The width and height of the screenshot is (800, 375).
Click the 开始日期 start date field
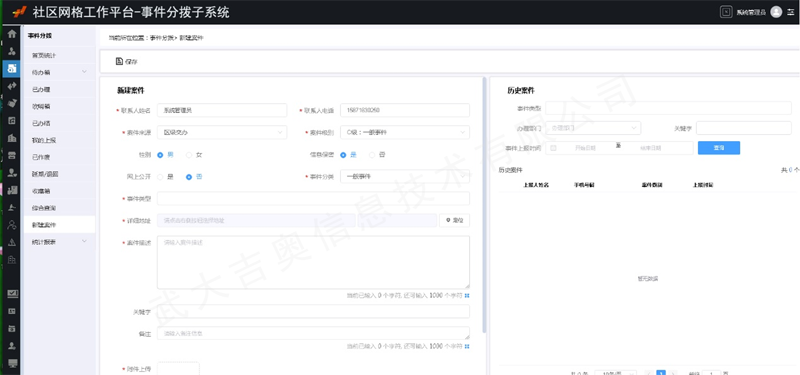pyautogui.click(x=585, y=148)
